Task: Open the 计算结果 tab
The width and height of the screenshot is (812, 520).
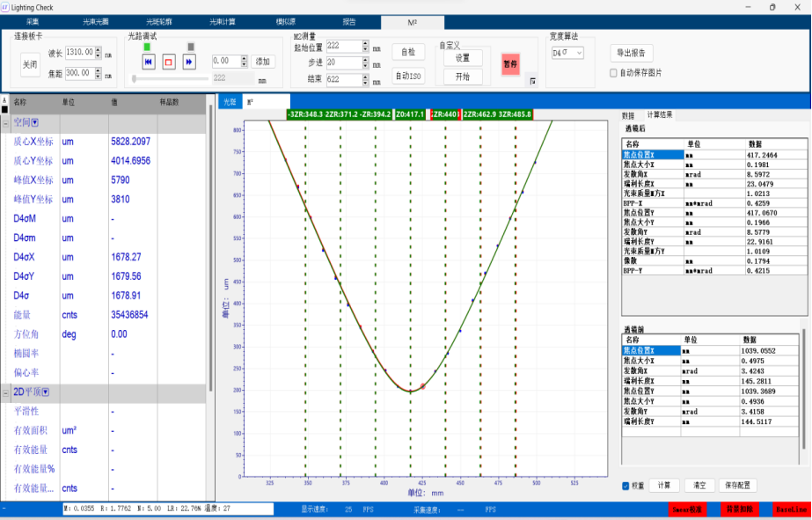Action: tap(660, 115)
